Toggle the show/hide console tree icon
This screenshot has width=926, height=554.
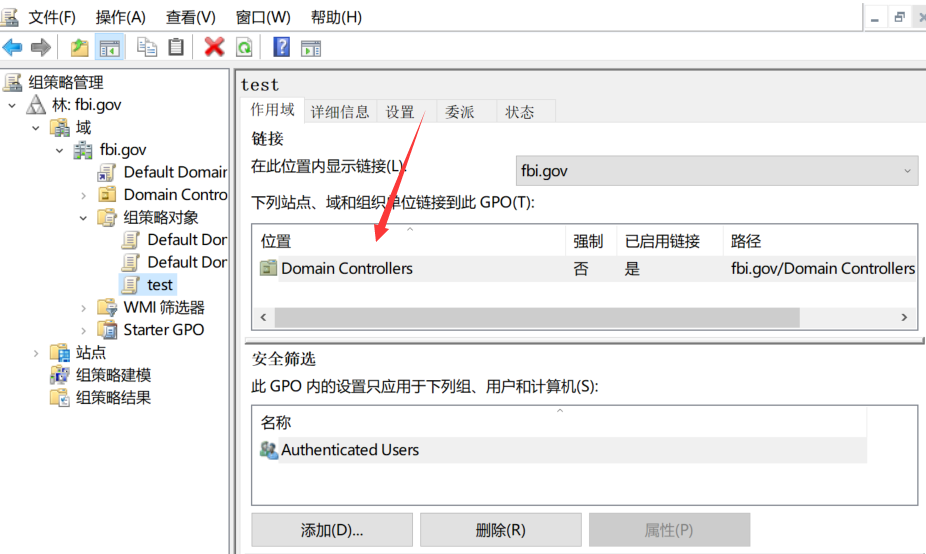[109, 47]
